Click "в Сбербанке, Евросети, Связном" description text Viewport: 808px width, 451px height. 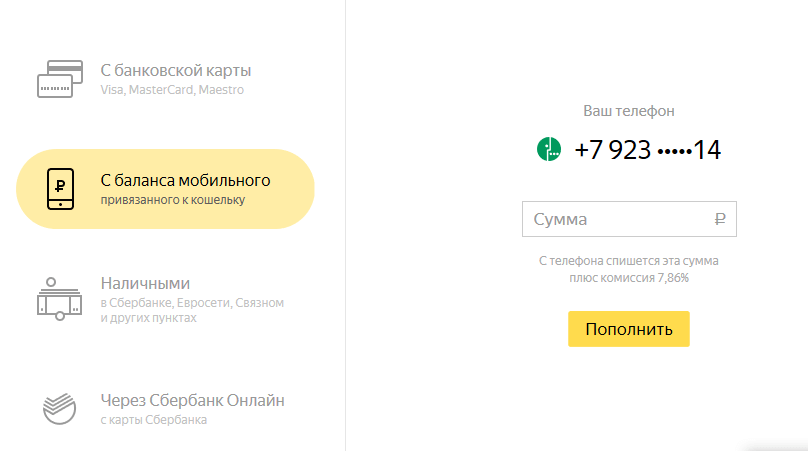point(192,302)
